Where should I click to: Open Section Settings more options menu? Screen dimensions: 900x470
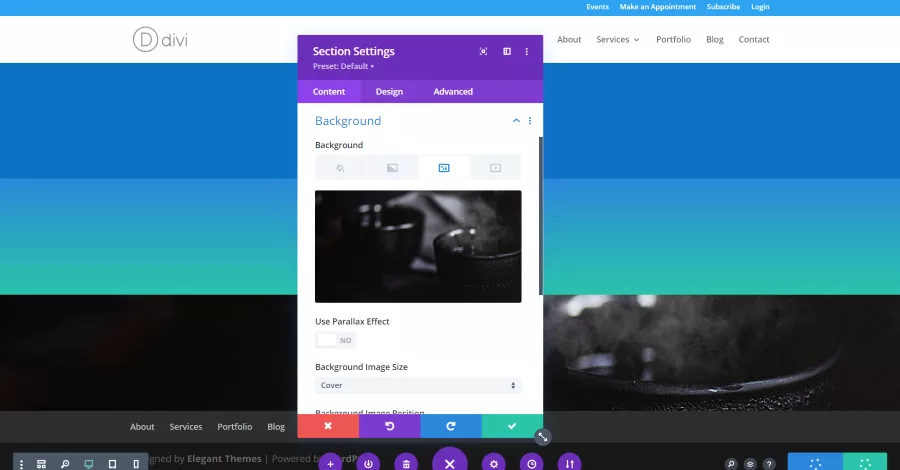click(x=526, y=51)
